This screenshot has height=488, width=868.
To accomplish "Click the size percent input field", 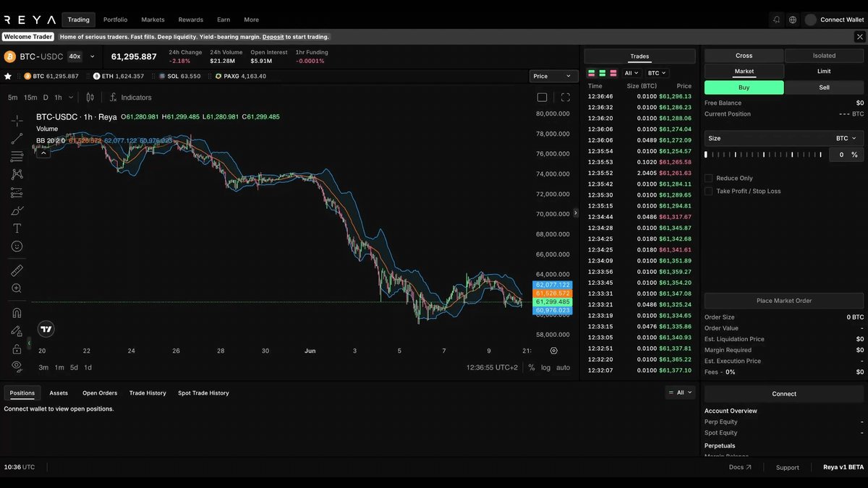I will click(x=846, y=155).
